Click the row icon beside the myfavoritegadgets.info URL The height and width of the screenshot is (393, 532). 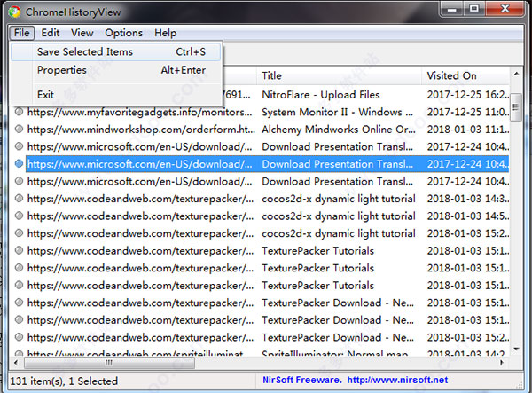click(x=19, y=112)
